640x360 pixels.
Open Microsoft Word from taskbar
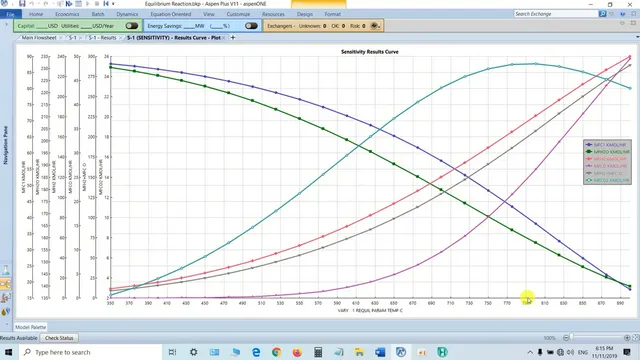pos(380,352)
